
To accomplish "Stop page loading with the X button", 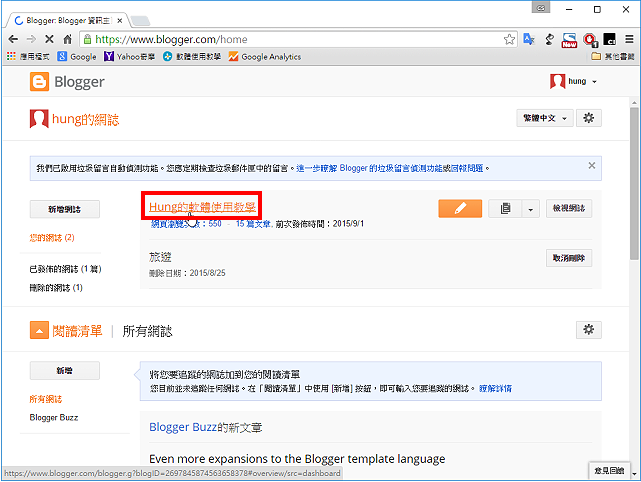I will (49, 39).
